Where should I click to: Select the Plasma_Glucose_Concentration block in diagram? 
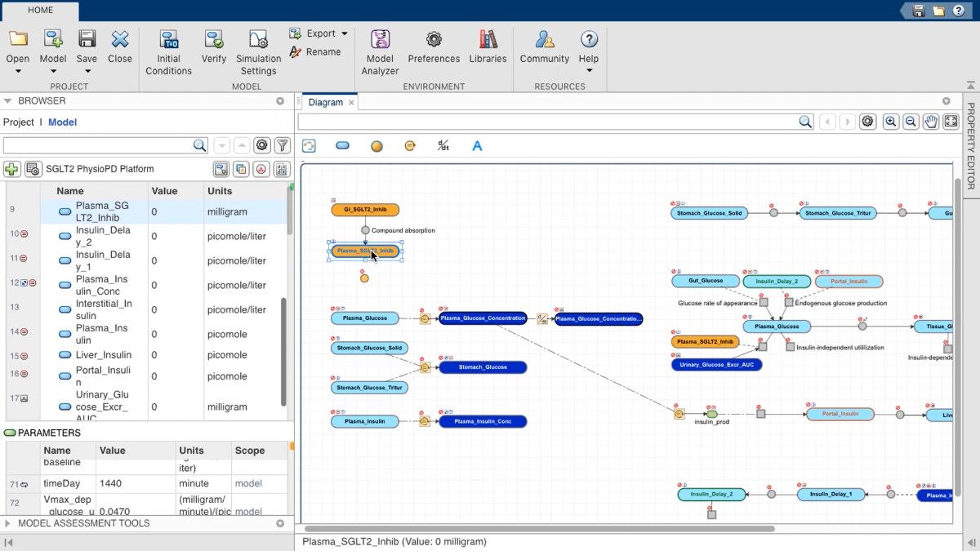click(483, 318)
